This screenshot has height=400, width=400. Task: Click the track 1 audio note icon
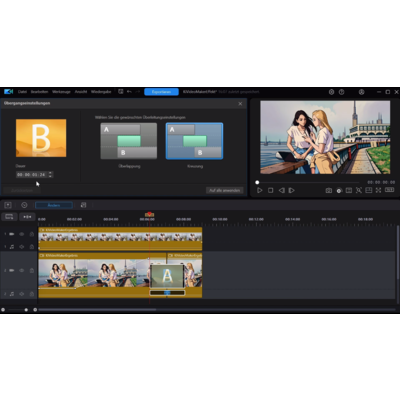[x=12, y=247]
